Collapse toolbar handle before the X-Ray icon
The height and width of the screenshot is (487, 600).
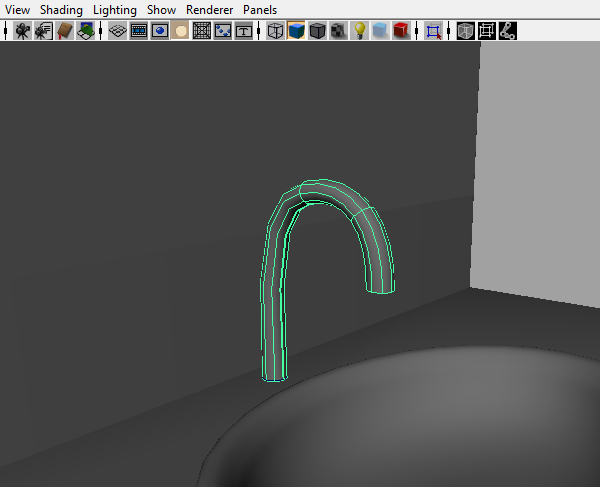[x=448, y=31]
